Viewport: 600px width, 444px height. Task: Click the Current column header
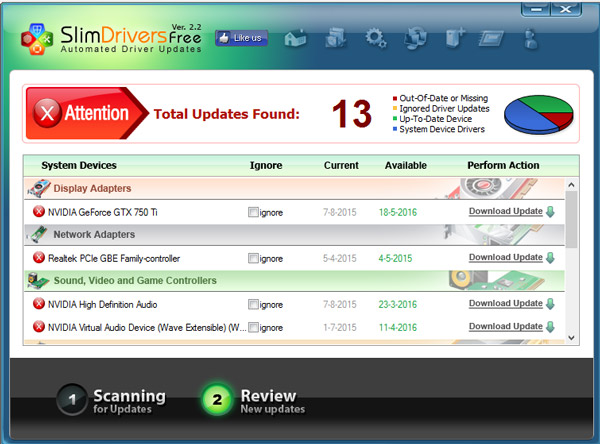[341, 165]
